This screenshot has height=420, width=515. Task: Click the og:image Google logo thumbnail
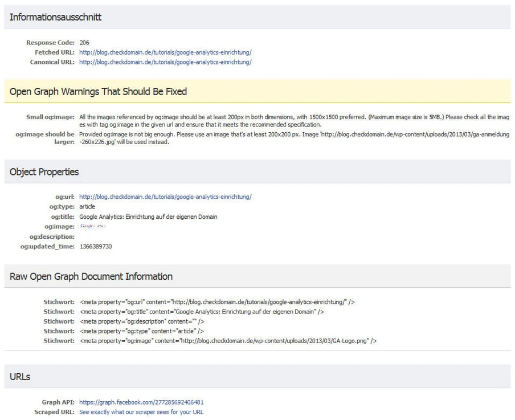click(x=93, y=226)
